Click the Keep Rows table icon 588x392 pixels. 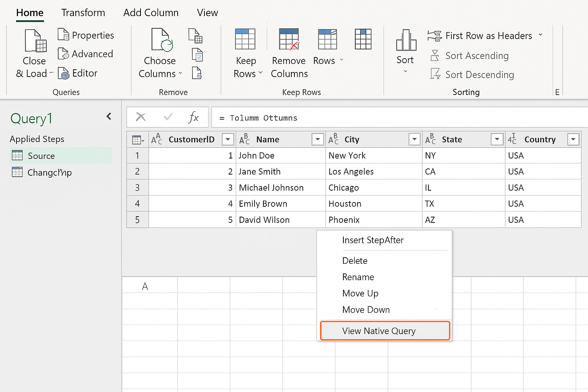click(x=245, y=39)
